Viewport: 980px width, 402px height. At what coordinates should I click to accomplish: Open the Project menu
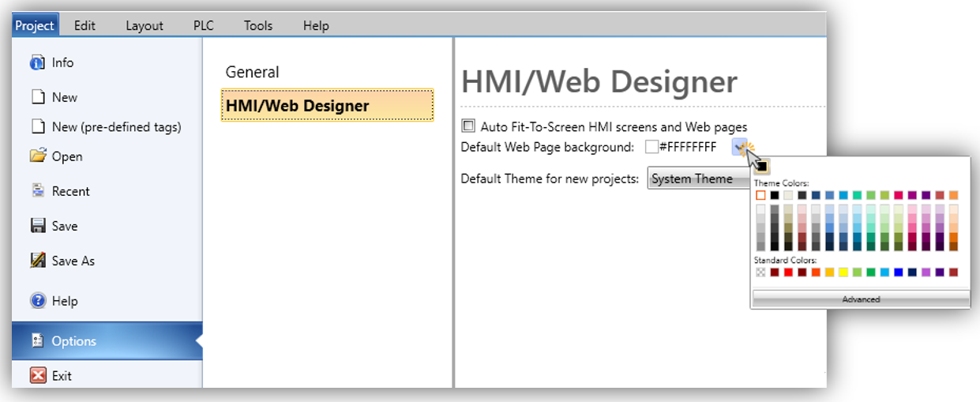[35, 25]
